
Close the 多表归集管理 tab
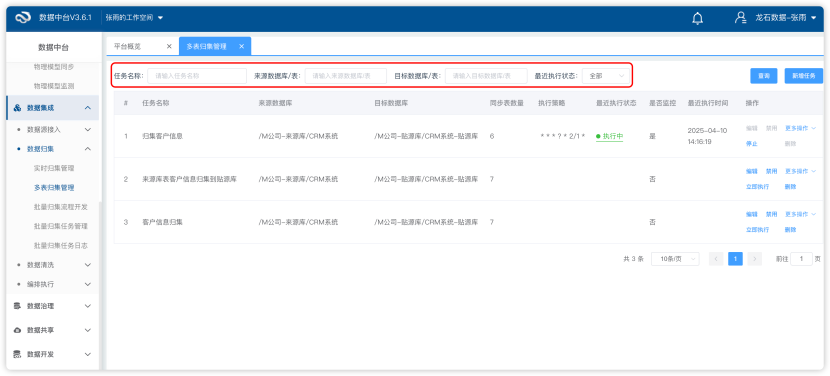tap(241, 47)
